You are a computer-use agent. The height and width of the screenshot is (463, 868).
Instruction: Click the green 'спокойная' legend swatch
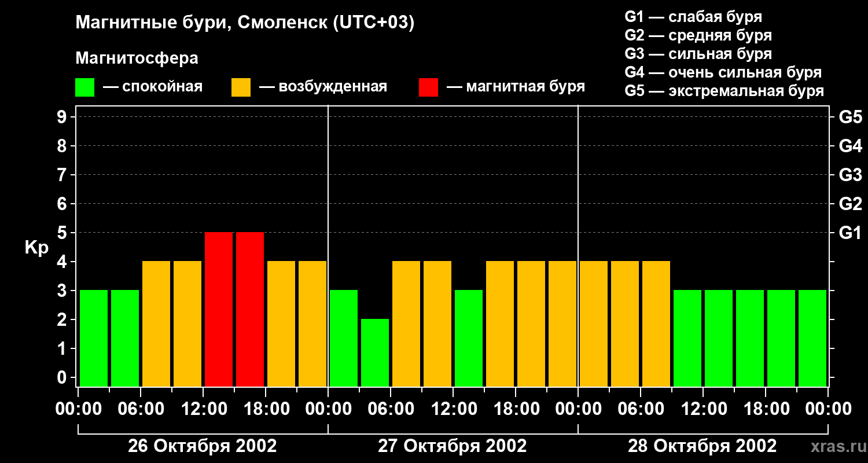[84, 87]
